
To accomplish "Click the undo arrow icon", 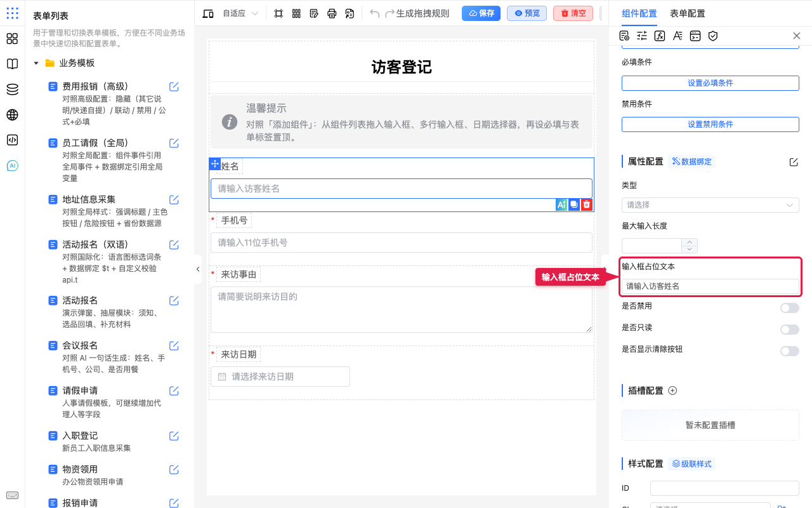I will click(x=375, y=13).
